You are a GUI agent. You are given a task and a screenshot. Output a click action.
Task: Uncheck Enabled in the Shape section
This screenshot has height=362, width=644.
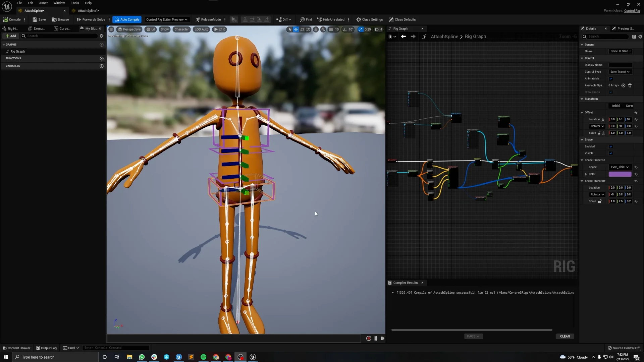(611, 146)
